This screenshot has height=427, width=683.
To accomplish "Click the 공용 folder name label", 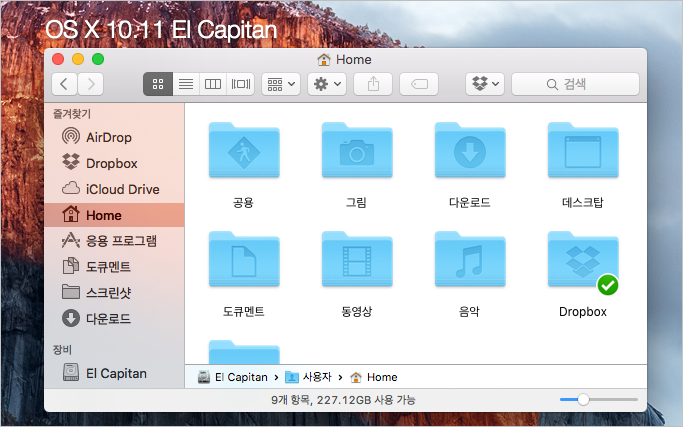I will [243, 202].
